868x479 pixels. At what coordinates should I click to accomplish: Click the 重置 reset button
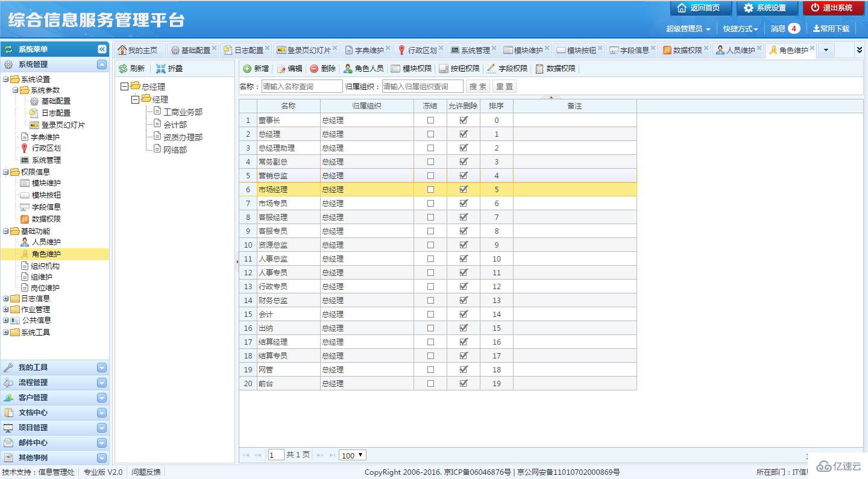(x=505, y=87)
